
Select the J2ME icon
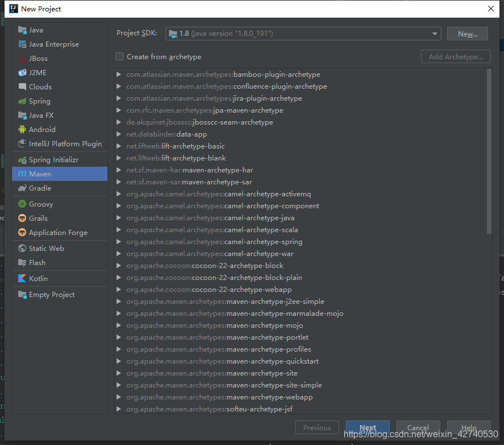(x=22, y=73)
